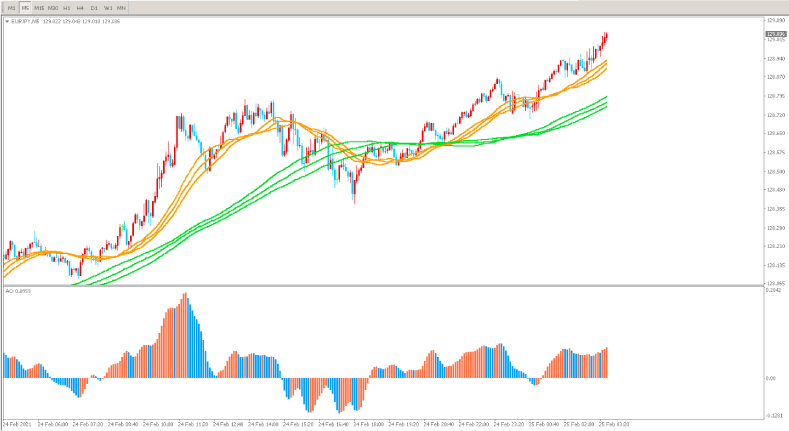Click the triangle arrow beside EURJPY,M5
Viewport: 789px width, 431px height.
point(7,20)
